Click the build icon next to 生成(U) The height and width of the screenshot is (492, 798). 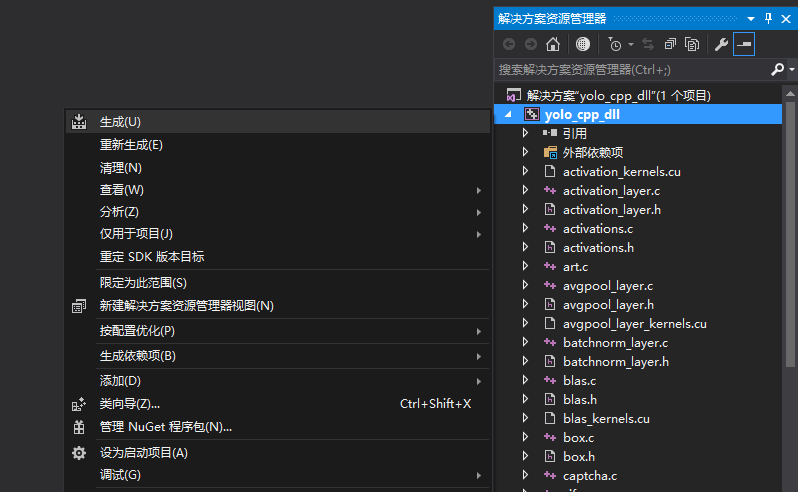(x=79, y=122)
